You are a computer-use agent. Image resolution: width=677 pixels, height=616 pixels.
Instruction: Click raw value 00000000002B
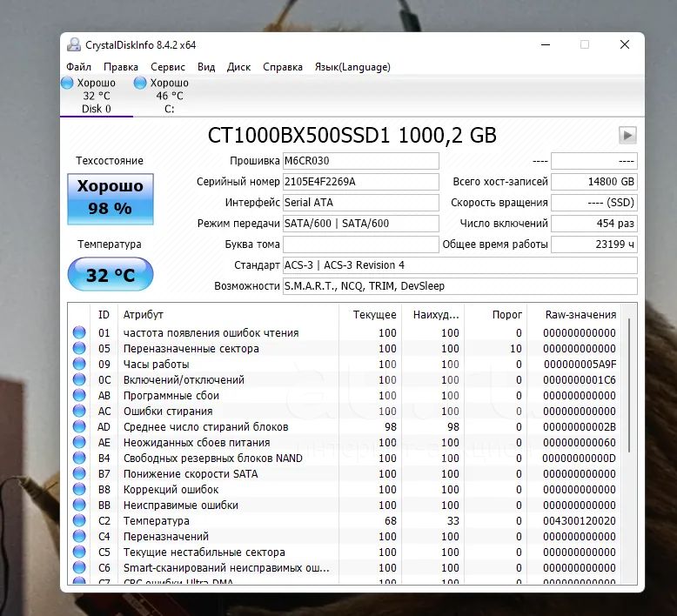pos(580,427)
